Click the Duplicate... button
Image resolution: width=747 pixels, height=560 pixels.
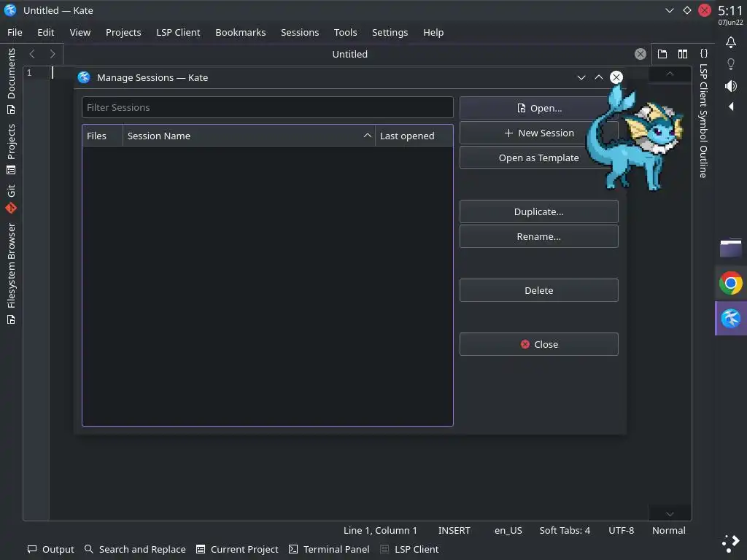[x=539, y=211]
